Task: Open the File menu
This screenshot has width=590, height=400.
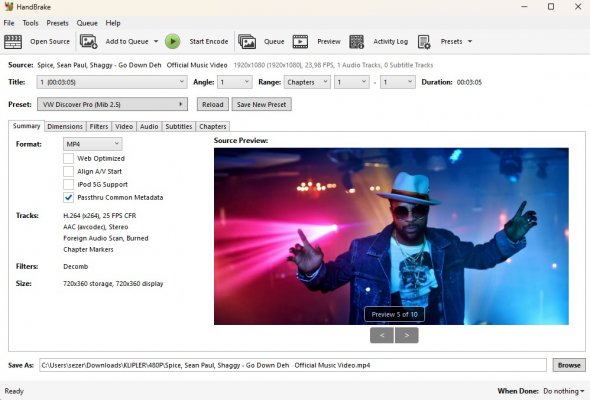Action: point(9,23)
